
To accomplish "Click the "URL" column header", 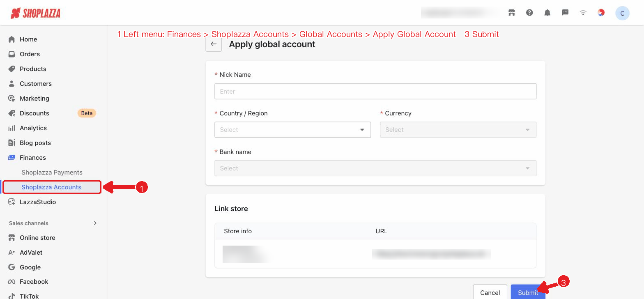I will point(382,231).
